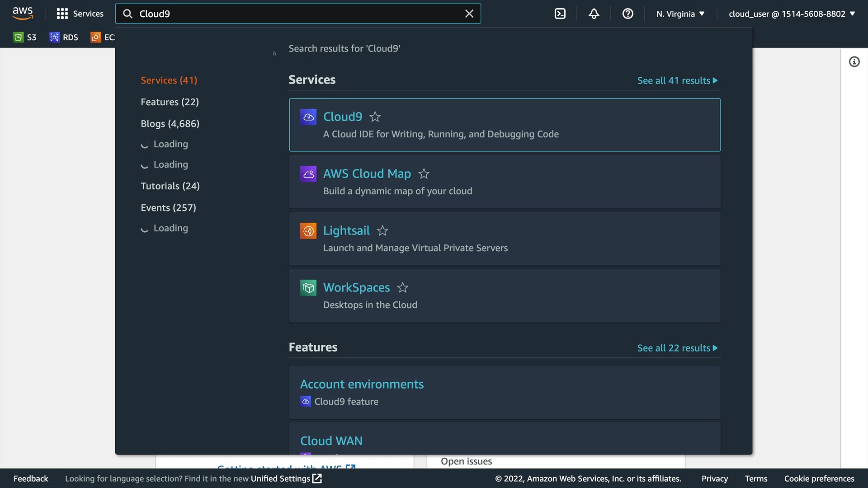Expand the N. Virginia region dropdown
868x488 pixels.
(680, 14)
